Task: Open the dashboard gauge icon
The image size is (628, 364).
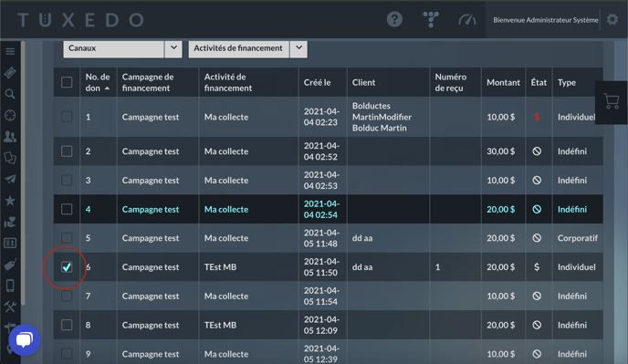Action: coord(467,20)
